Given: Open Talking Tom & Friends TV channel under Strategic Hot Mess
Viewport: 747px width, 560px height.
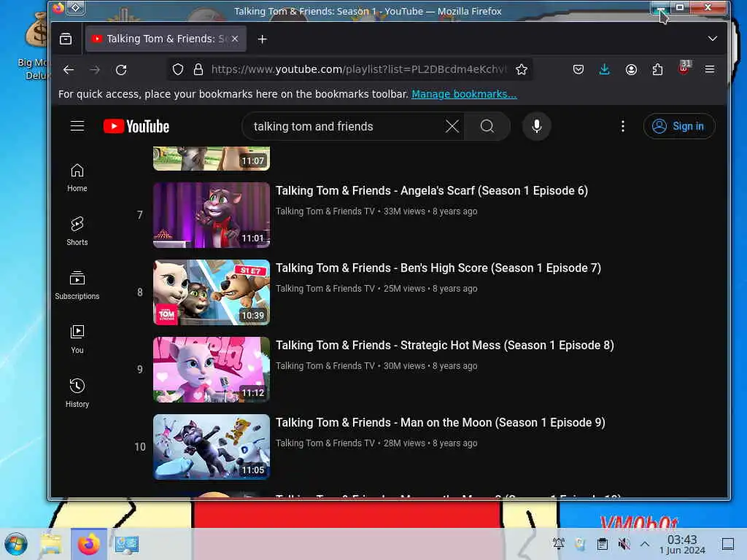Looking at the screenshot, I should (325, 366).
